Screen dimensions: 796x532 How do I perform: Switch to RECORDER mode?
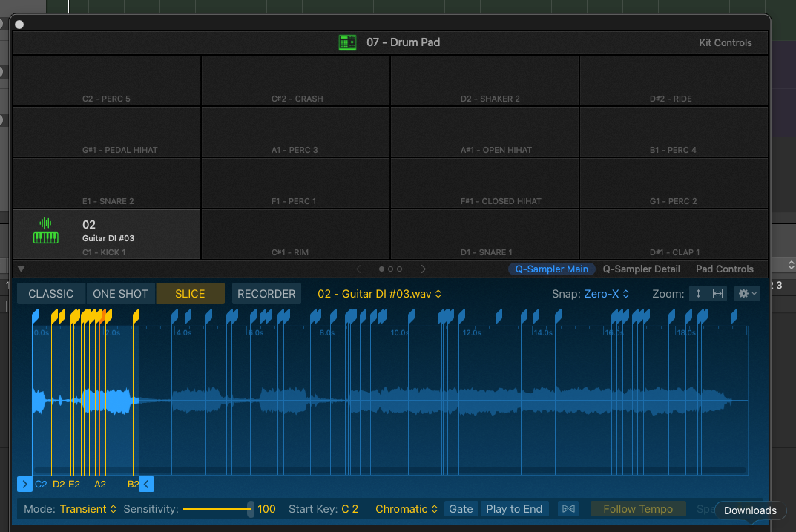click(x=266, y=294)
